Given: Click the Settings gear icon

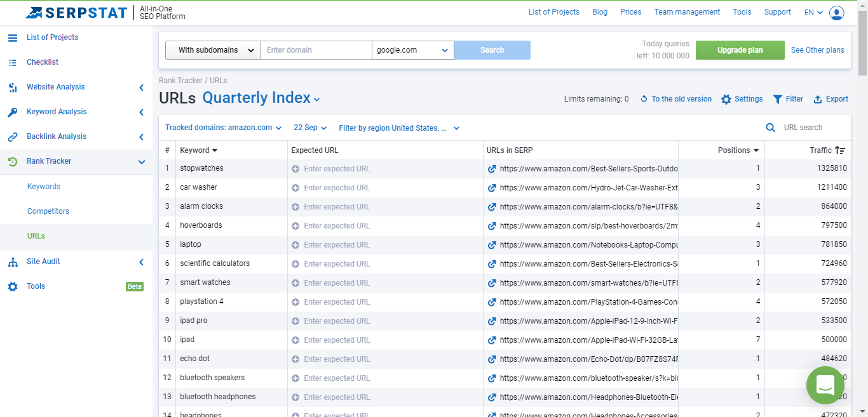Looking at the screenshot, I should coord(726,99).
